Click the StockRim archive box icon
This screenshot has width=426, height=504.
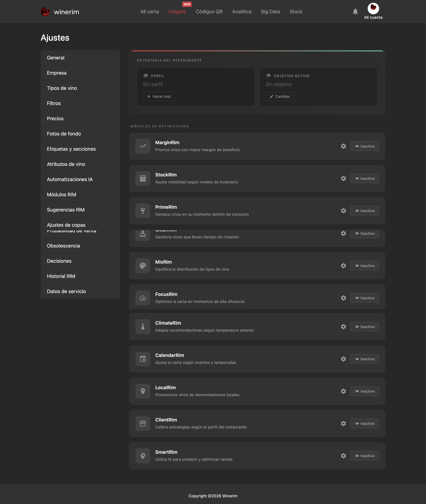[x=143, y=178]
